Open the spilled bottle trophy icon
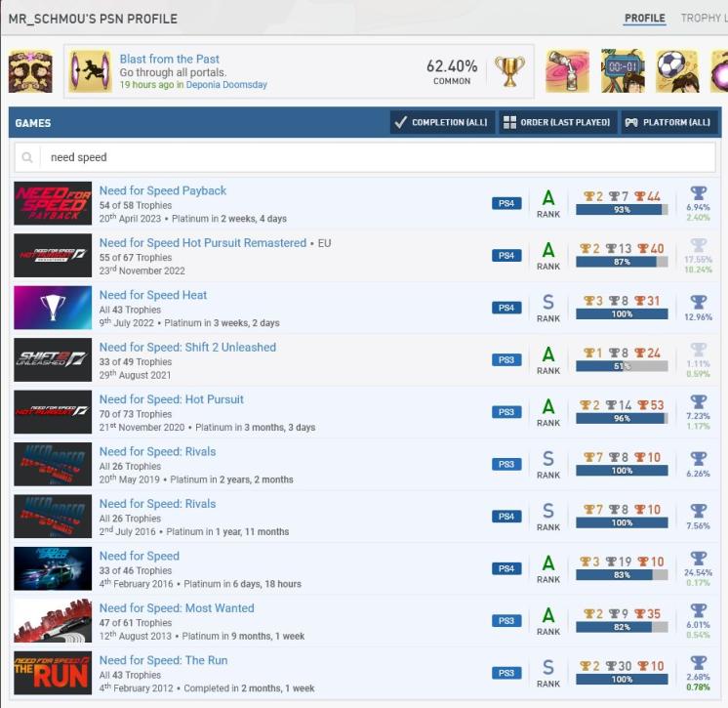The width and height of the screenshot is (728, 708). 567,71
